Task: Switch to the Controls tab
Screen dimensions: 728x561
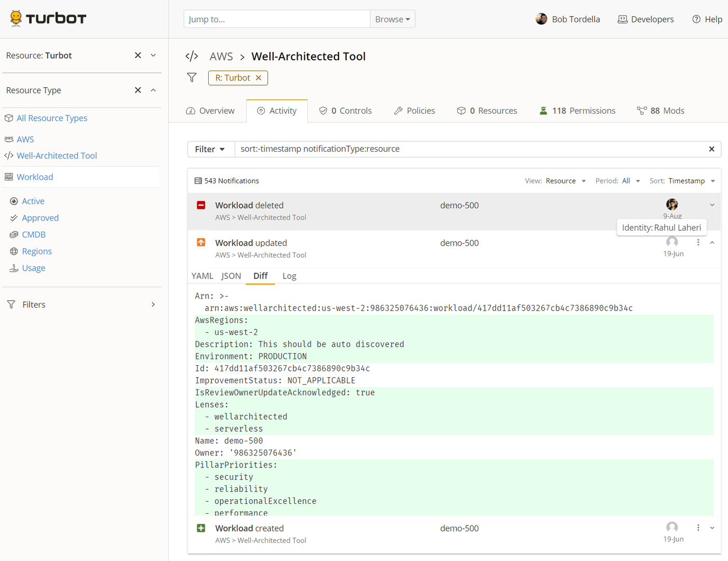Action: [x=345, y=111]
